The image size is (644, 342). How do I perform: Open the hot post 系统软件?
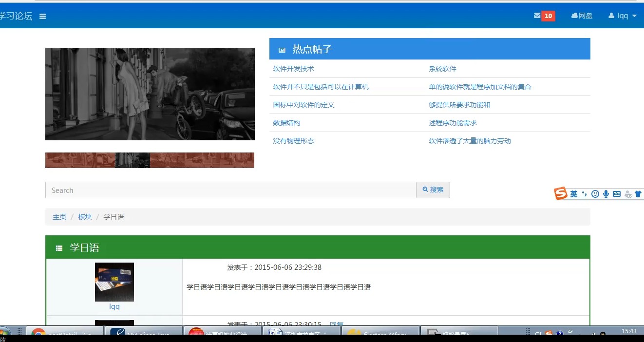[x=443, y=69]
